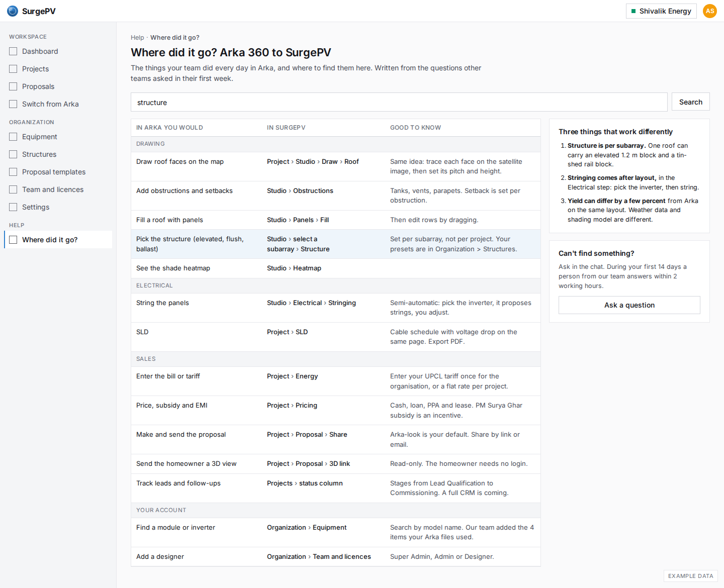Viewport: 724px width, 588px height.
Task: Click 'Track leads and follow-ups'
Action: (178, 483)
